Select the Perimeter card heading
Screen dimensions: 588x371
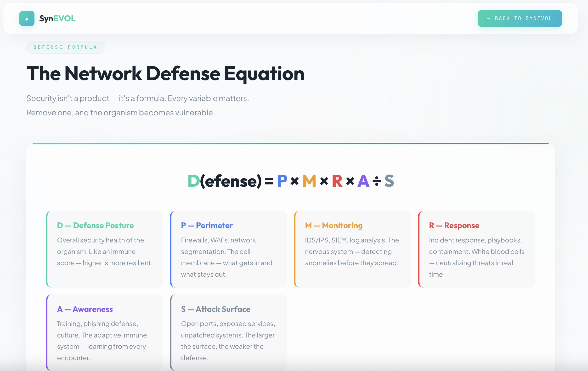click(207, 225)
